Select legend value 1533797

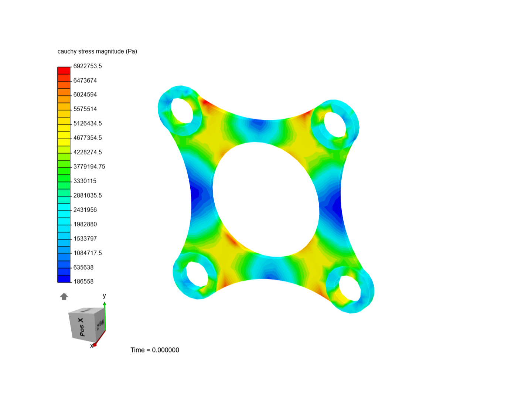85,239
